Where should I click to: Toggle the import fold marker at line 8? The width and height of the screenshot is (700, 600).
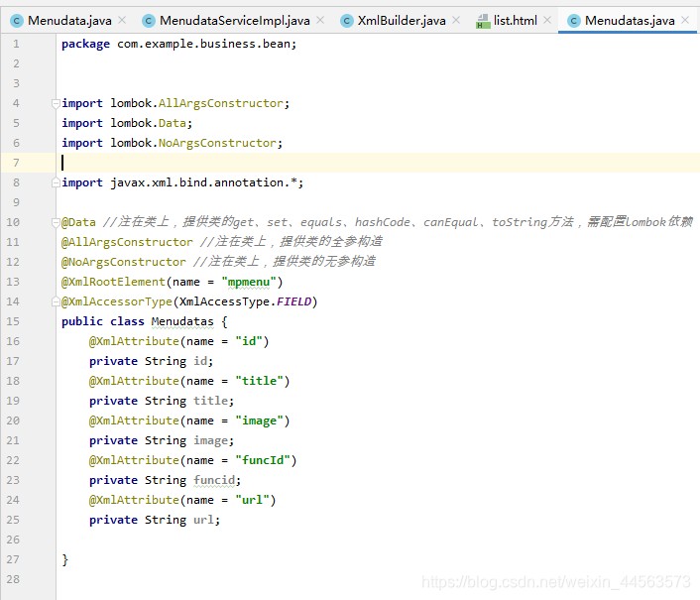[x=56, y=182]
